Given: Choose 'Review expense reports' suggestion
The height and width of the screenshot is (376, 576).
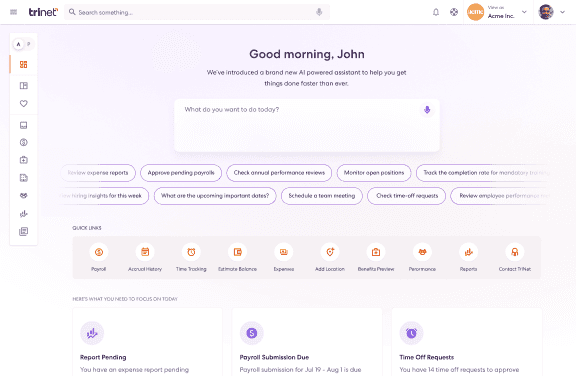Looking at the screenshot, I should pos(98,173).
